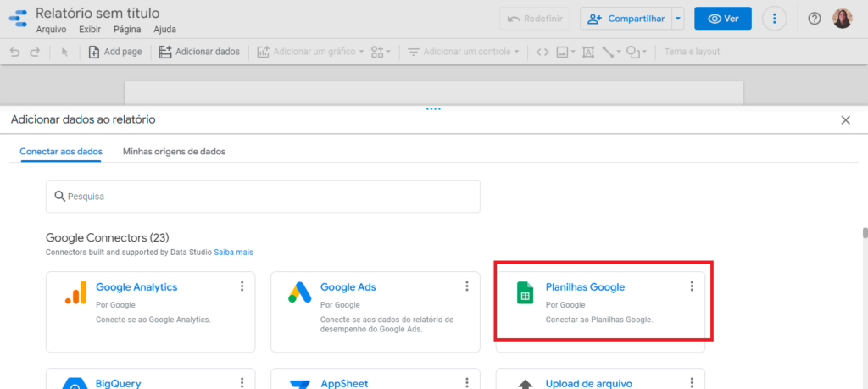Click the Redefinir button
The height and width of the screenshot is (389, 868).
535,19
